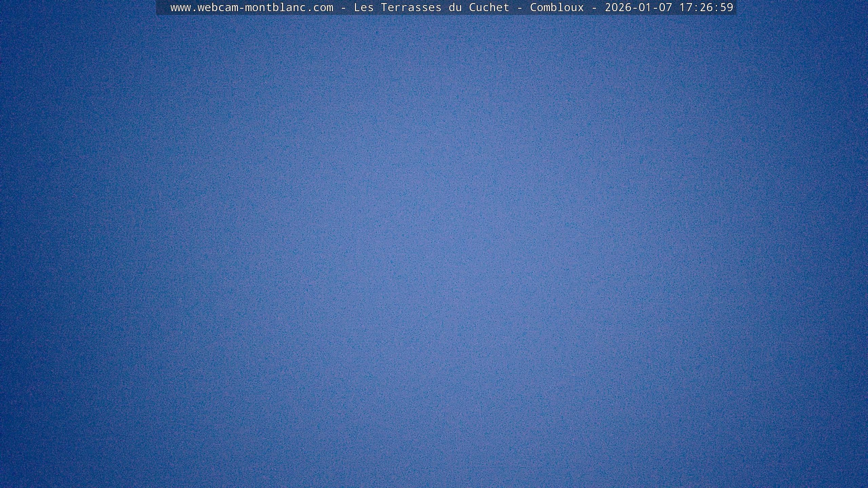Click the 'www' prefix of the URL
Image resolution: width=868 pixels, height=488 pixels.
point(180,7)
